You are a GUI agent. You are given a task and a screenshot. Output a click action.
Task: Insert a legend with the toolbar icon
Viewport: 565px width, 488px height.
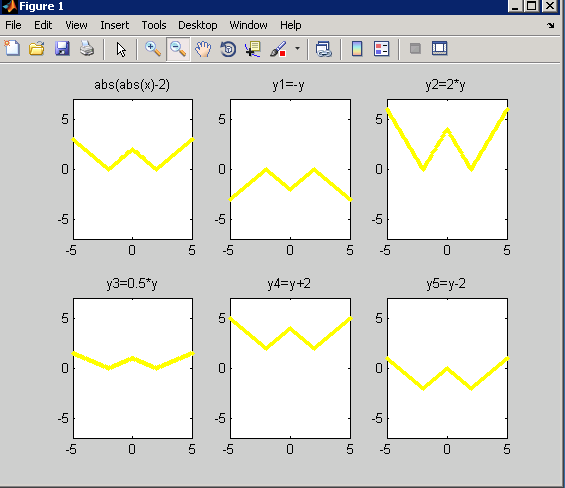pyautogui.click(x=382, y=49)
